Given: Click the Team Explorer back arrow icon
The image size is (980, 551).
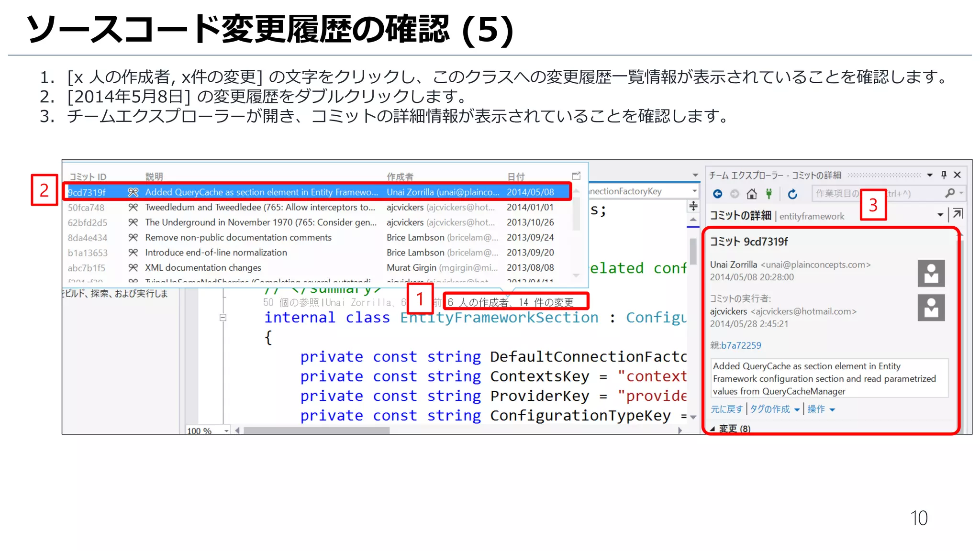Looking at the screenshot, I should point(717,194).
